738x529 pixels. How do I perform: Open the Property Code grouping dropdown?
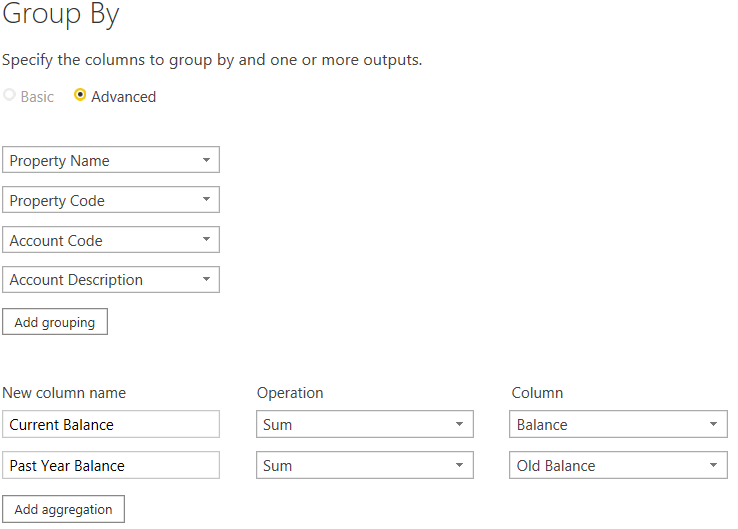[x=111, y=200]
